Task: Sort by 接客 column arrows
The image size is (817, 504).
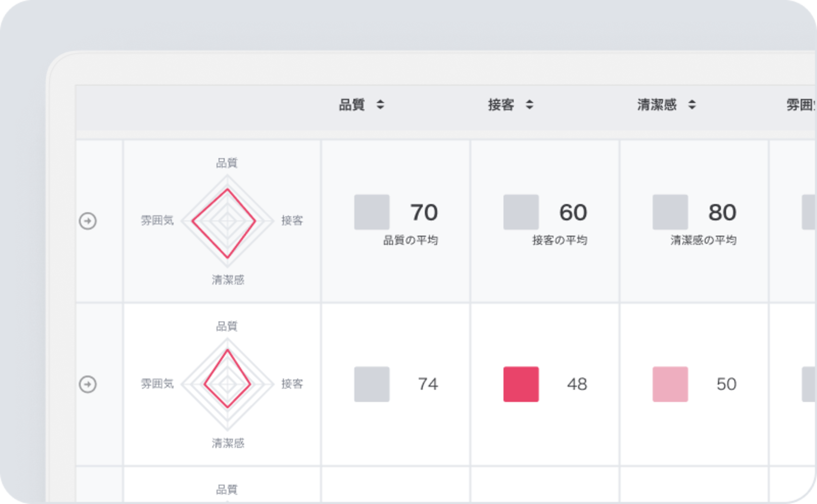Action: [530, 105]
